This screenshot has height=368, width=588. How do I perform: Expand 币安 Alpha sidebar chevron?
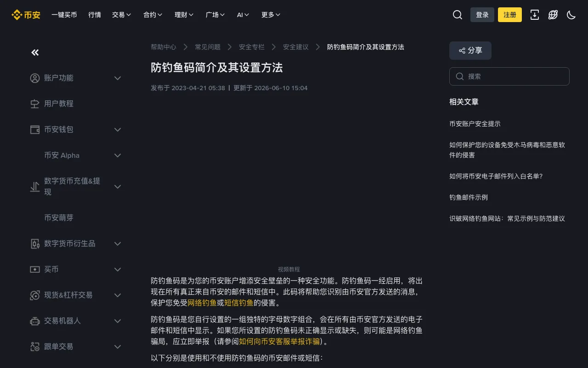[x=118, y=155]
